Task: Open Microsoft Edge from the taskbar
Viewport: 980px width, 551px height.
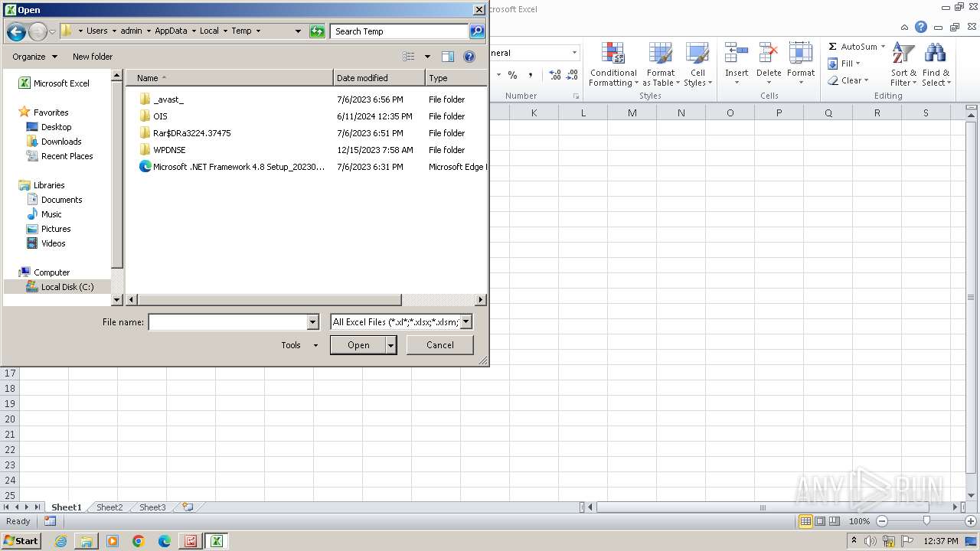Action: click(x=165, y=541)
